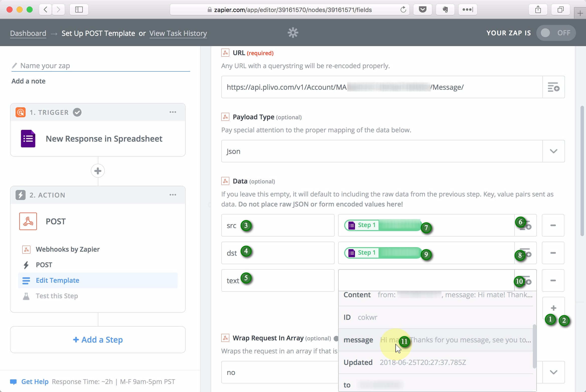Click the Get Help link
Image resolution: width=586 pixels, height=392 pixels.
click(x=35, y=381)
